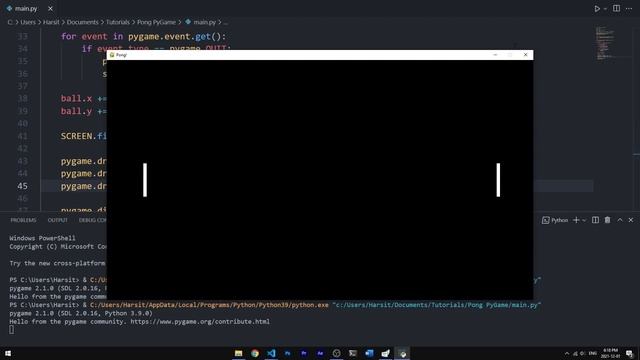640x360 pixels.
Task: Click 'Users' in the breadcrumb path
Action: point(28,22)
